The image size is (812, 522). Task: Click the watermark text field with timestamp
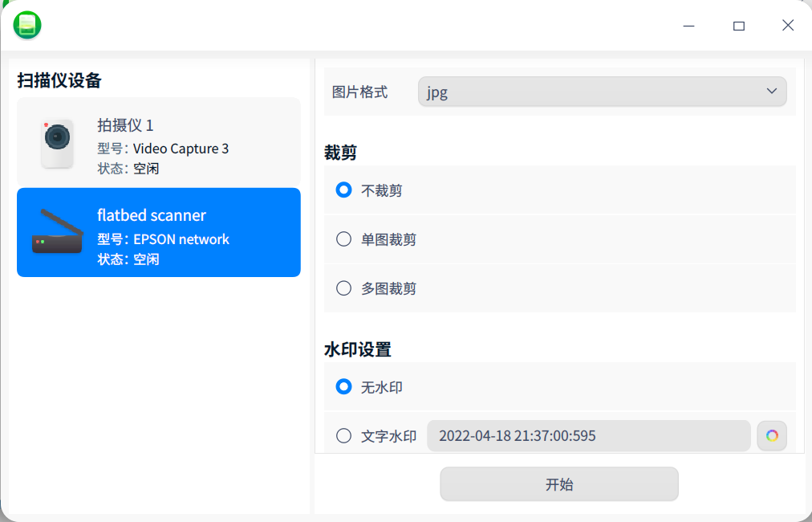tap(589, 435)
